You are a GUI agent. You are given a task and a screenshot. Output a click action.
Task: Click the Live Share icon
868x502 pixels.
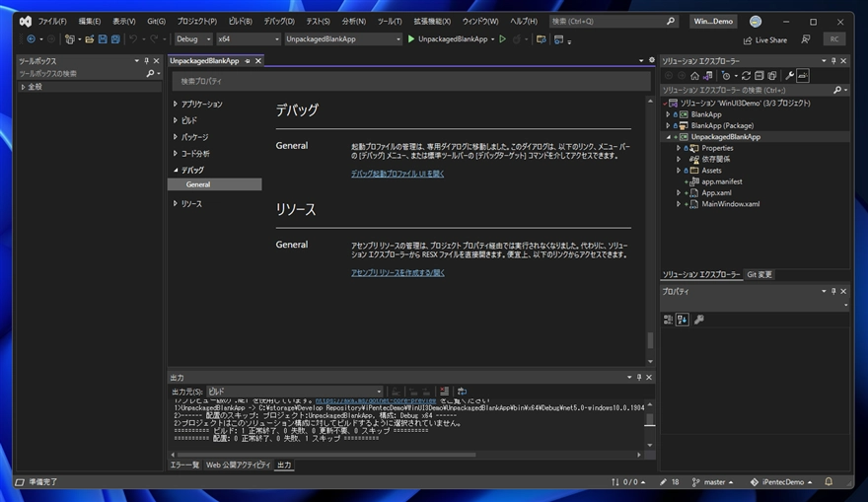pos(748,39)
